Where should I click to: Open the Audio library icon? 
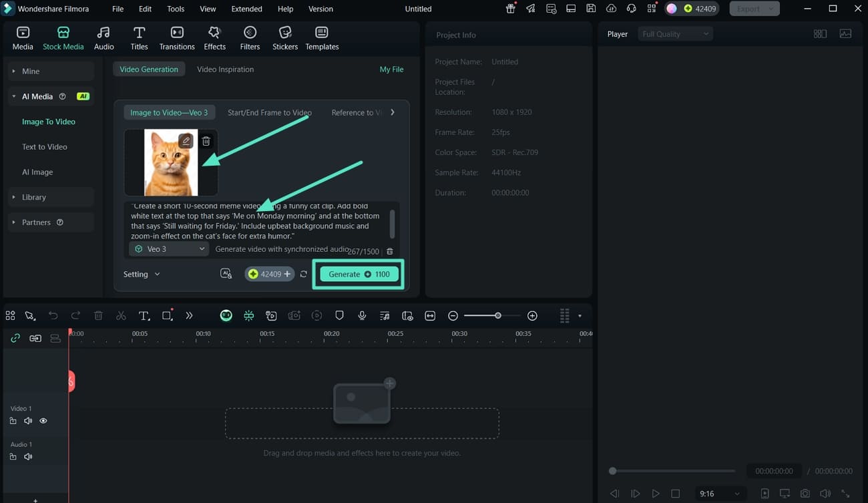click(103, 38)
